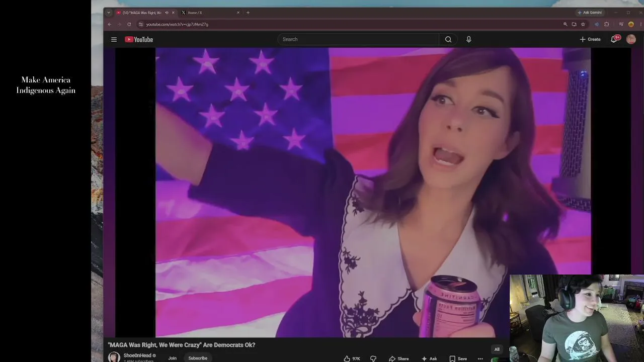Open a new browser tab
Screen dimensions: 644x362
[248, 13]
